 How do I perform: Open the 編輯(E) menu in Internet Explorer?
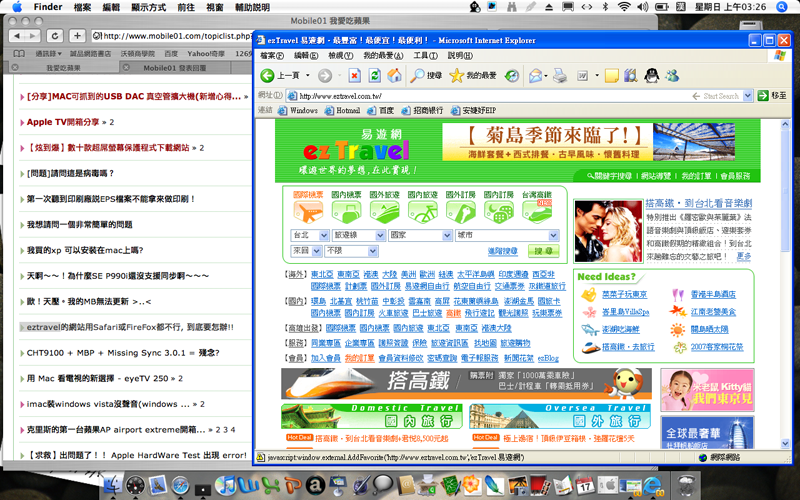click(306, 56)
